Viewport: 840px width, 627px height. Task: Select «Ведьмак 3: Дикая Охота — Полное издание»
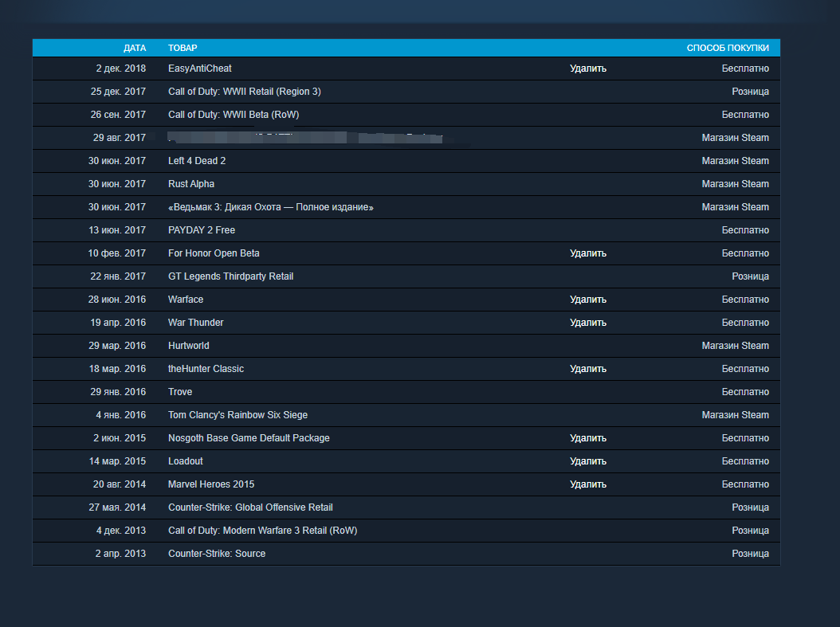point(270,207)
